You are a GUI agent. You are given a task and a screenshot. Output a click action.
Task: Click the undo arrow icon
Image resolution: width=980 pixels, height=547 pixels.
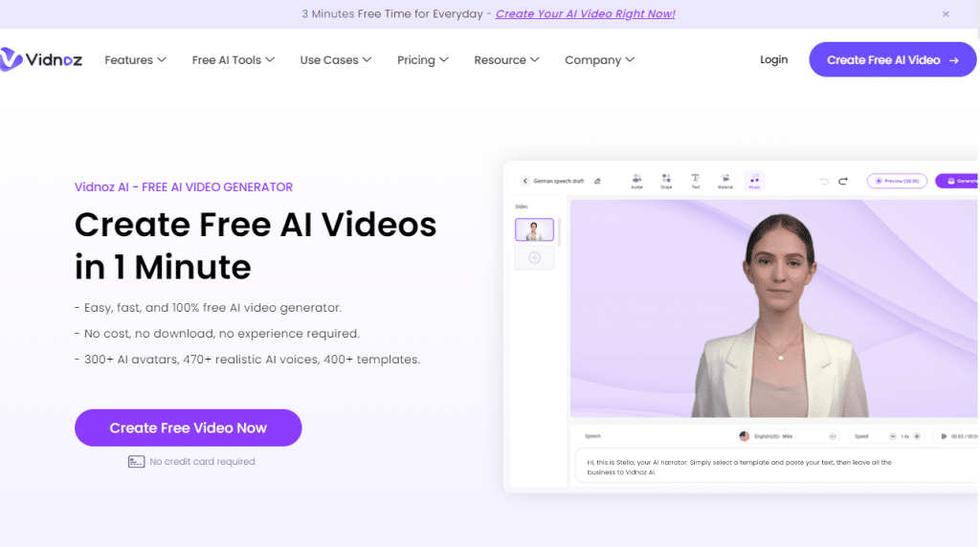tap(824, 181)
